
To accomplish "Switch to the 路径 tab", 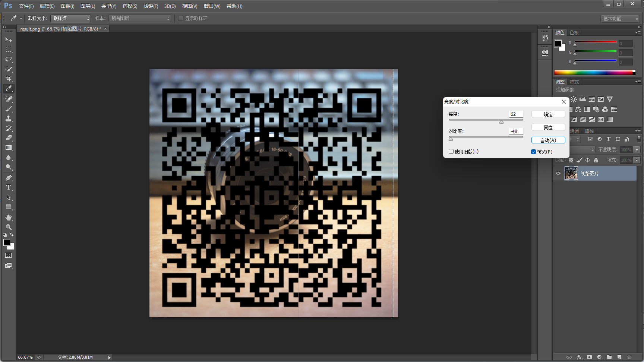I will 589,131.
